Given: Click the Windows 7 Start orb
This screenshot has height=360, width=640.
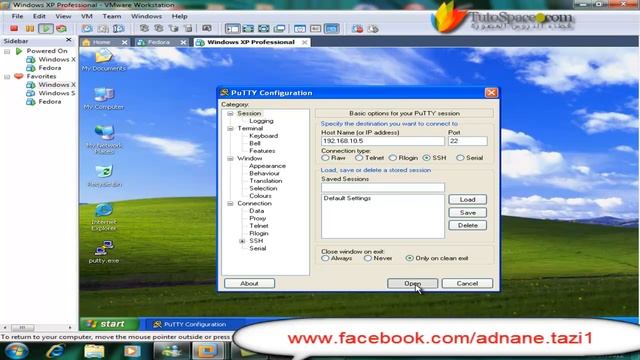Looking at the screenshot, I should tap(17, 351).
